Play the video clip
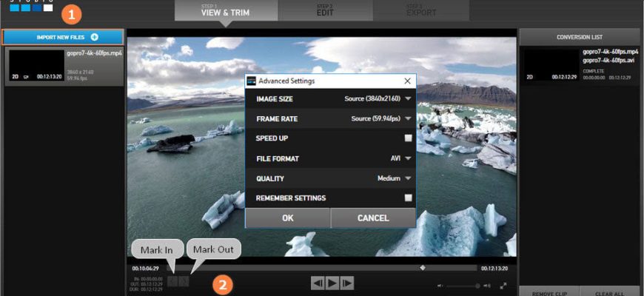 (x=332, y=283)
